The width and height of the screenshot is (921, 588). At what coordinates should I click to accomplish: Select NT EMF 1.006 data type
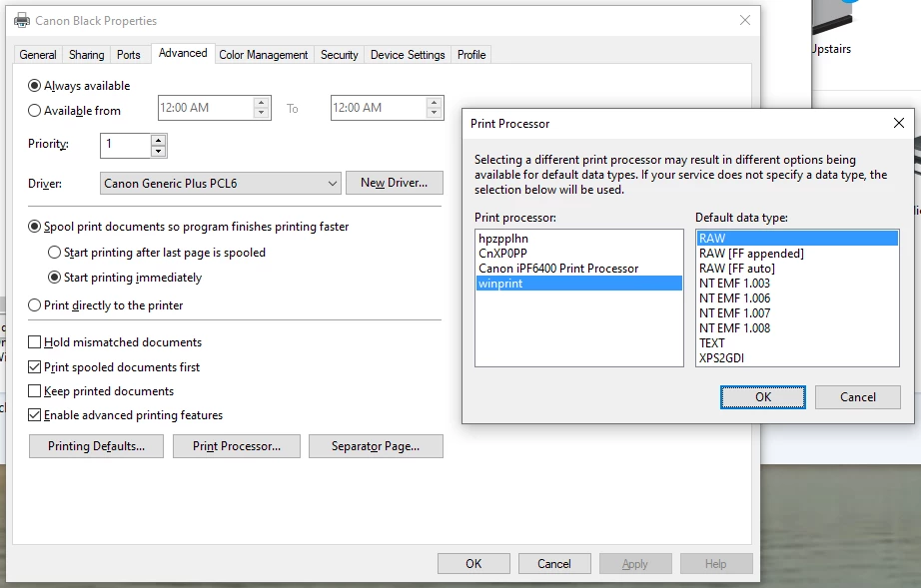[x=797, y=298]
